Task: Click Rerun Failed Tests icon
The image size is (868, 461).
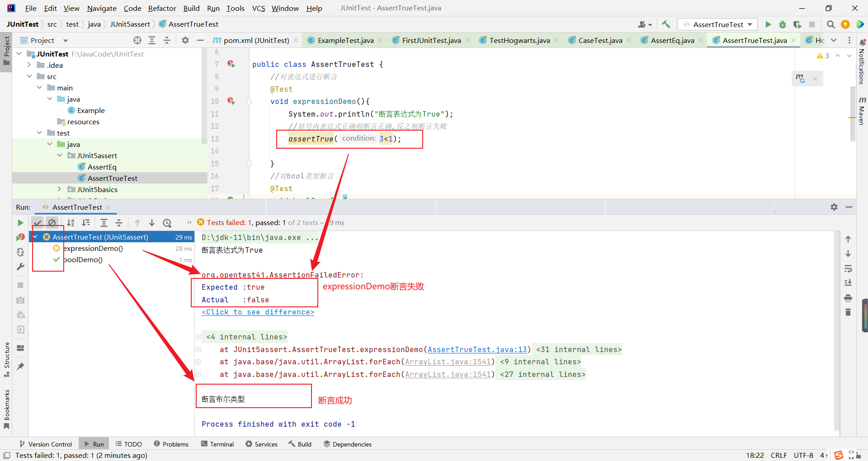Action: [20, 237]
